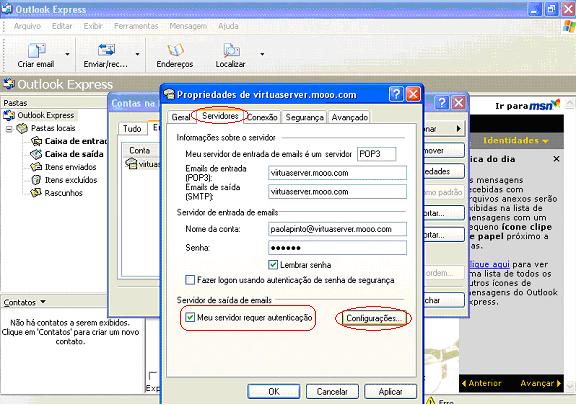
Task: Click the Avançar tip navigation button
Action: (x=541, y=383)
